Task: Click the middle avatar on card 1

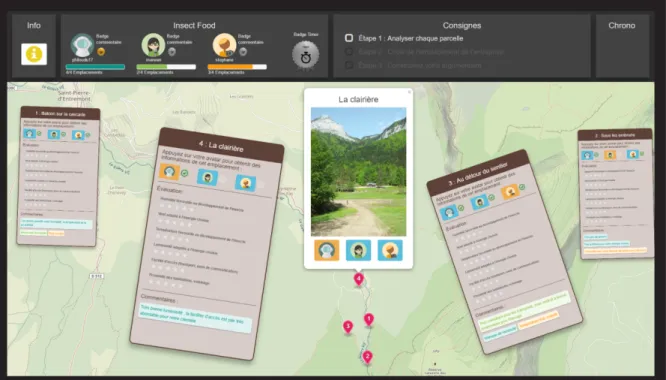Action: pos(54,135)
